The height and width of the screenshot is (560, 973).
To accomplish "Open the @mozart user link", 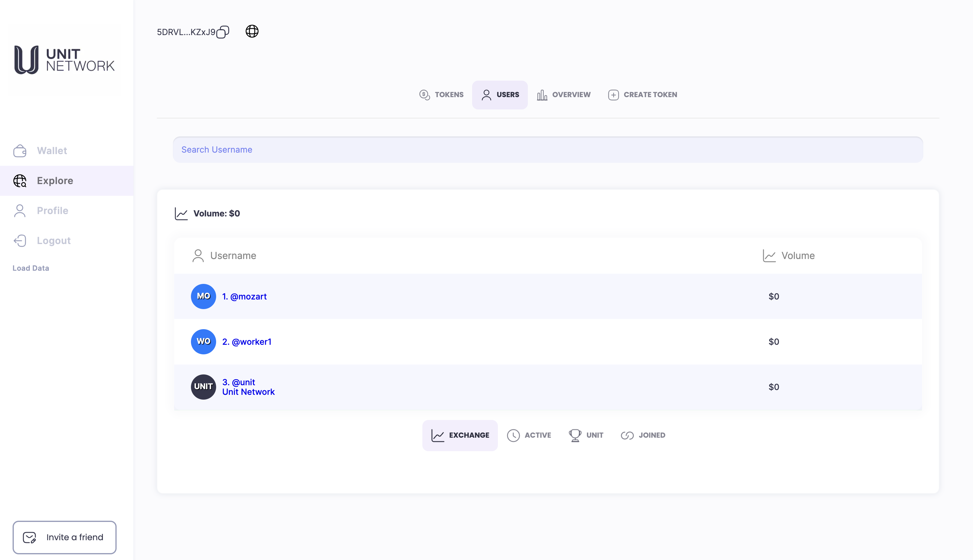I will 245,296.
